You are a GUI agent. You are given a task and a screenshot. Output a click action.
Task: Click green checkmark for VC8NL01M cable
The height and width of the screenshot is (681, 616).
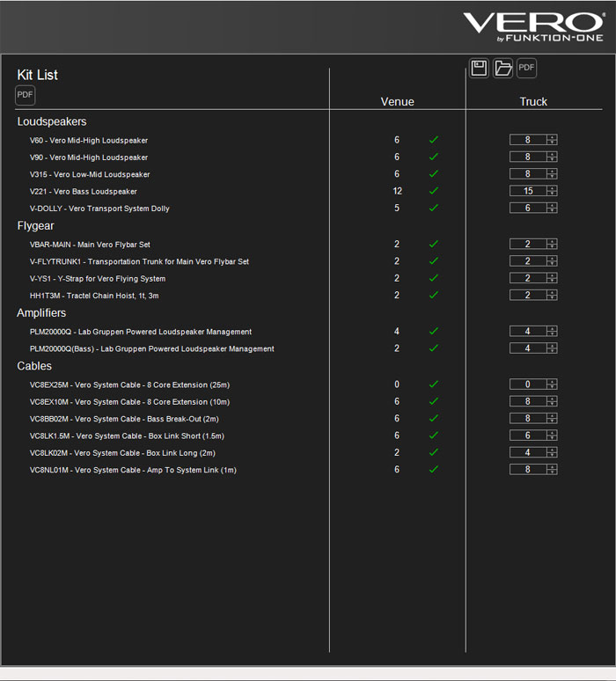[434, 470]
